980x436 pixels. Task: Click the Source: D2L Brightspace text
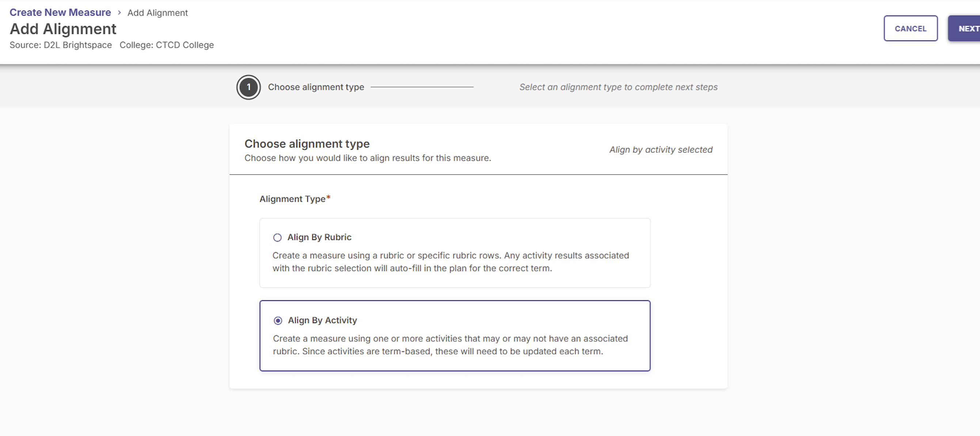click(61, 45)
